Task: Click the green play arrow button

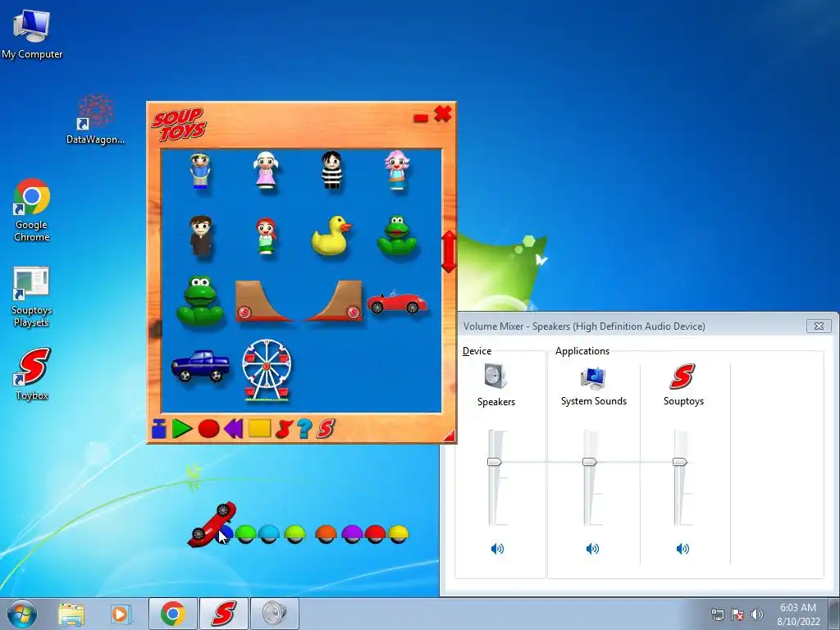Action: click(x=182, y=429)
